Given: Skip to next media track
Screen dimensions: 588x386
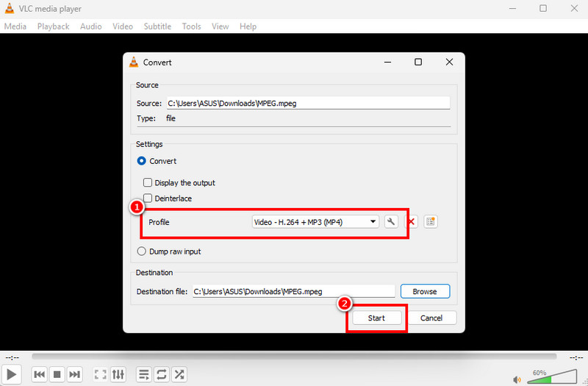Looking at the screenshot, I should point(75,374).
